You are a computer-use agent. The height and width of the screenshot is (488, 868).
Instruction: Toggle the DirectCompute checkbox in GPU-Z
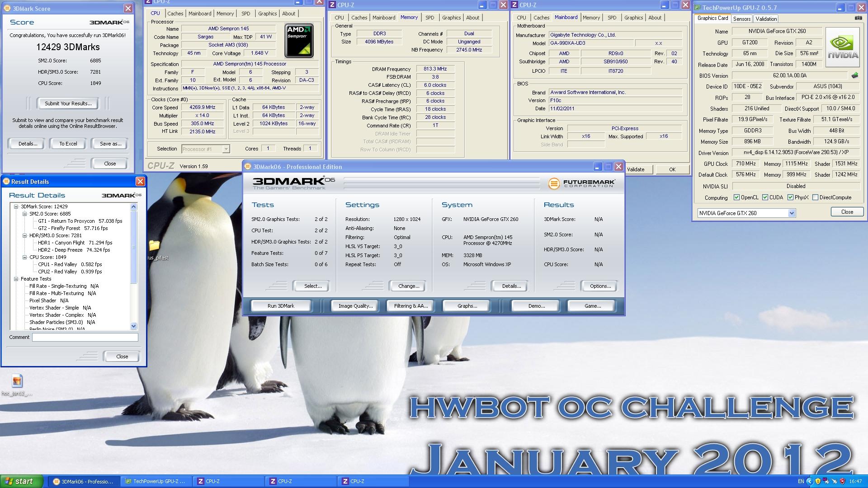tap(815, 197)
